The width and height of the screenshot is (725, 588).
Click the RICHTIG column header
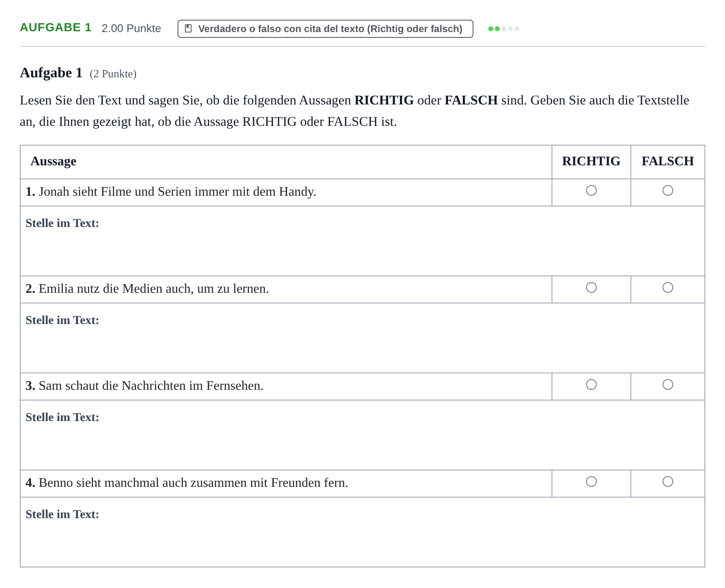point(591,161)
